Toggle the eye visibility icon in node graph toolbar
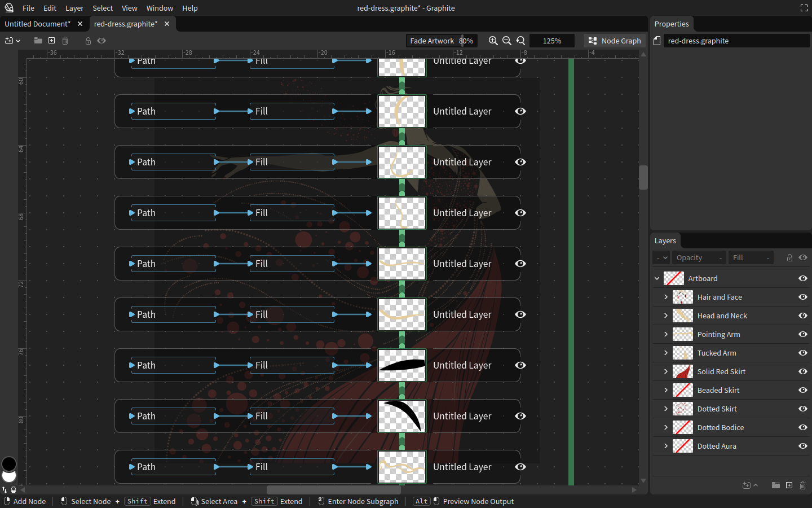Image resolution: width=812 pixels, height=508 pixels. click(101, 41)
